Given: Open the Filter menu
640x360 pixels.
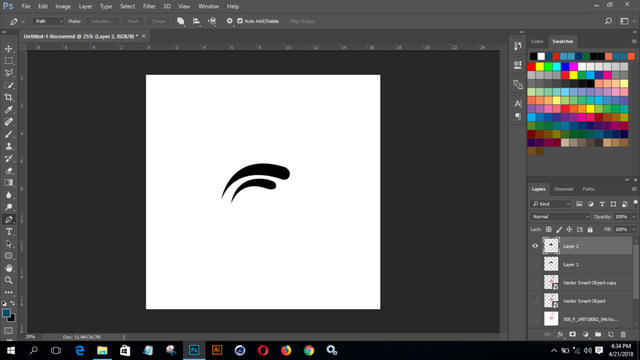Looking at the screenshot, I should pos(149,7).
